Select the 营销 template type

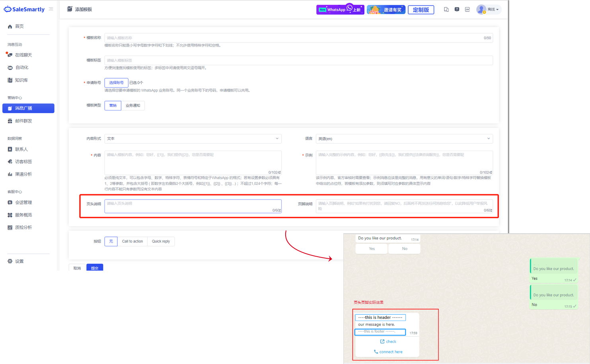click(113, 105)
